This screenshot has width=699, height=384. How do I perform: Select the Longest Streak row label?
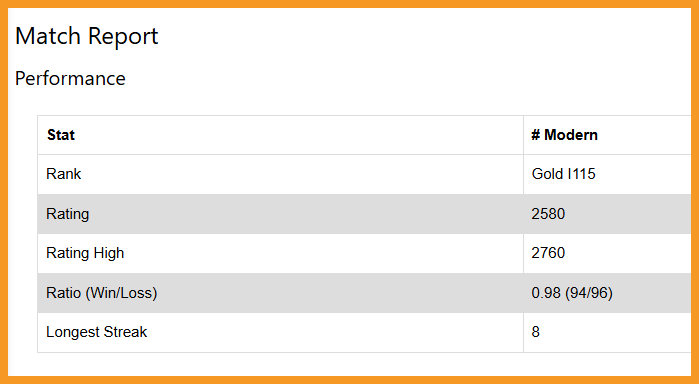[x=96, y=332]
